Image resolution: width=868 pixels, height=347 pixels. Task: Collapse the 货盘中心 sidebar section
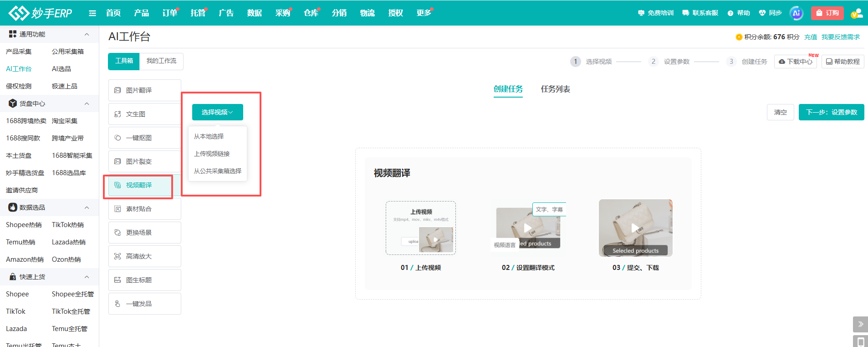[x=87, y=104]
